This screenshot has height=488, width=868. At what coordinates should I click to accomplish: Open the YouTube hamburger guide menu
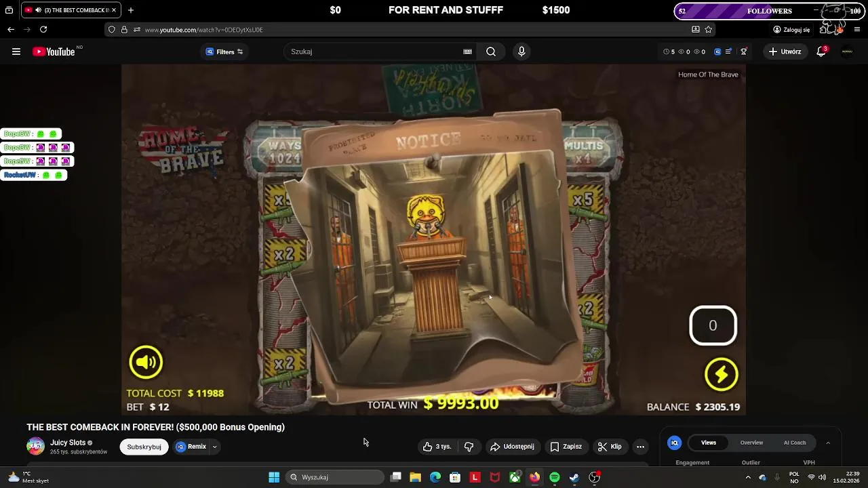(x=16, y=52)
